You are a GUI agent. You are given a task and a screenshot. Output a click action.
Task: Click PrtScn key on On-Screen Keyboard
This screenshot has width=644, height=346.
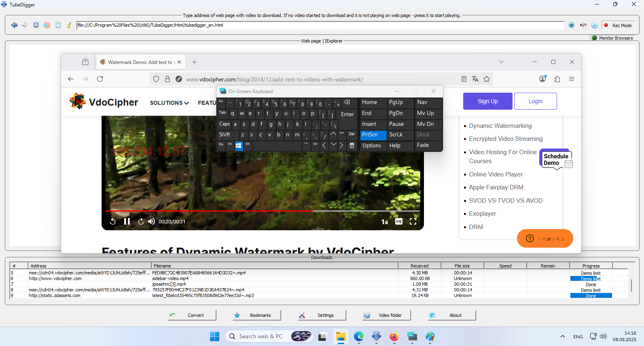coord(373,135)
